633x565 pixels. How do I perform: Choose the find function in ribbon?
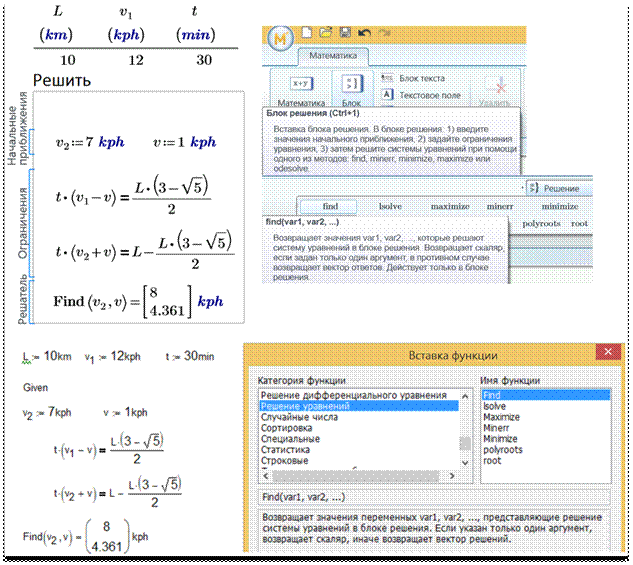pos(329,206)
